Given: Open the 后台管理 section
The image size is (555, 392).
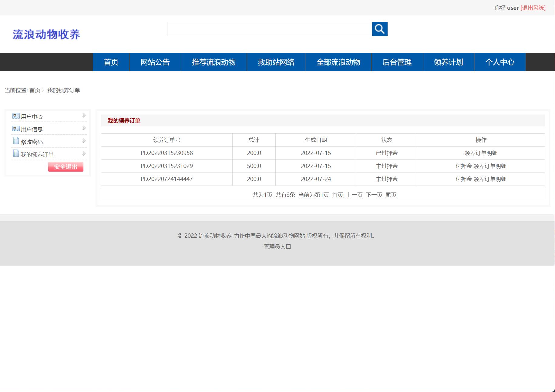Looking at the screenshot, I should (x=397, y=62).
